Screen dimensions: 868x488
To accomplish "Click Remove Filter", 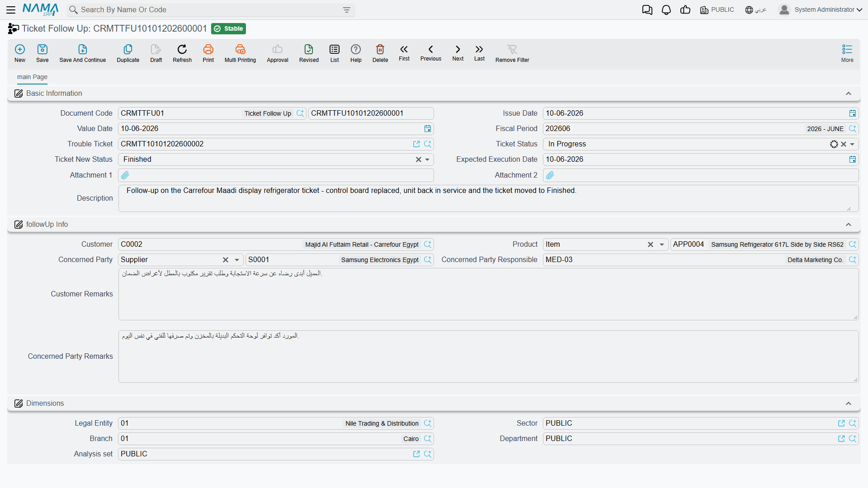I will (x=512, y=53).
